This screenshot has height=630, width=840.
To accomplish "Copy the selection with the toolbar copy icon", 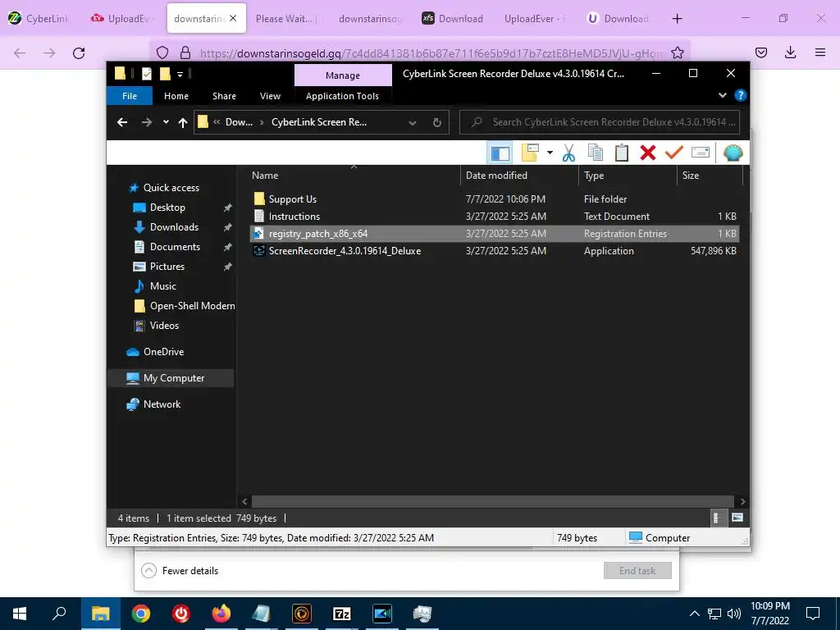I will coord(596,153).
